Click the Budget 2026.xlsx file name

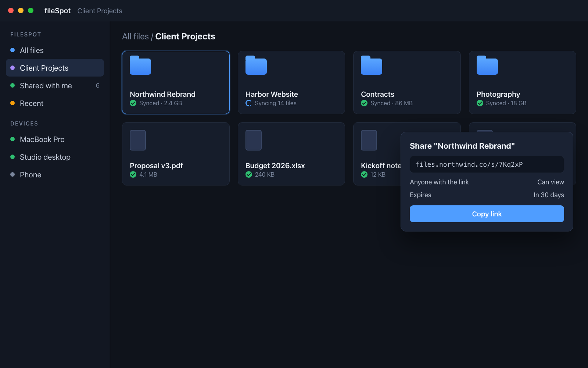pos(275,166)
